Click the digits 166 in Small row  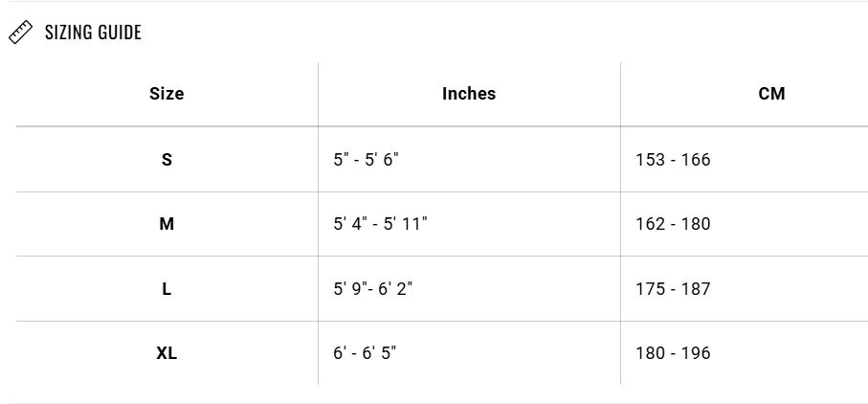pyautogui.click(x=696, y=159)
